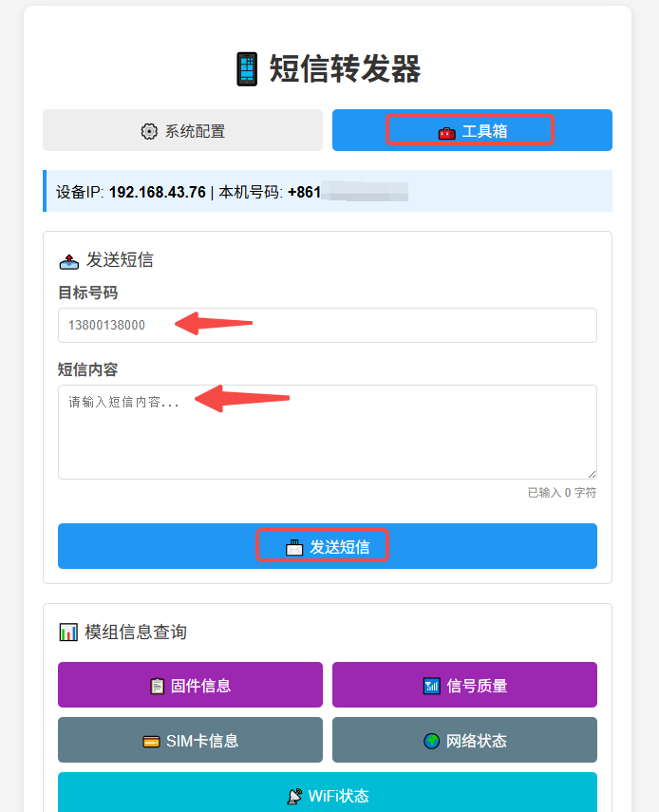Click the clipboard icon on 固件信息
The height and width of the screenshot is (812, 659).
[158, 686]
